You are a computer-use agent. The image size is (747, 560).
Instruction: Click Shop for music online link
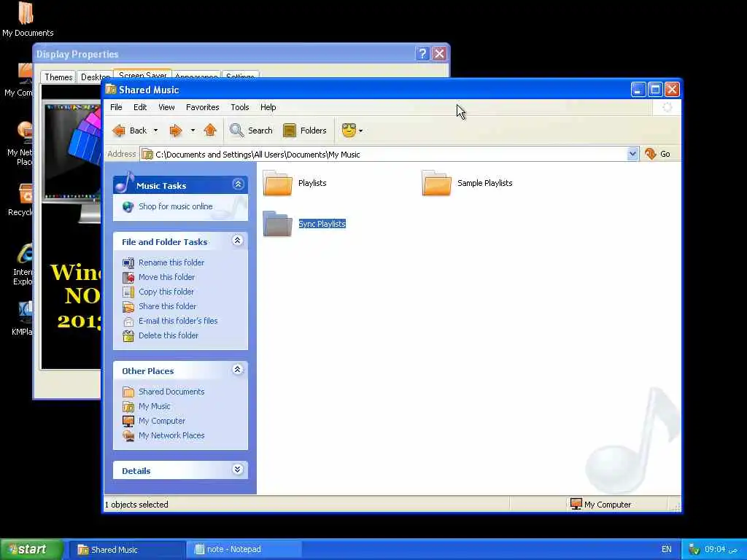[x=175, y=206]
